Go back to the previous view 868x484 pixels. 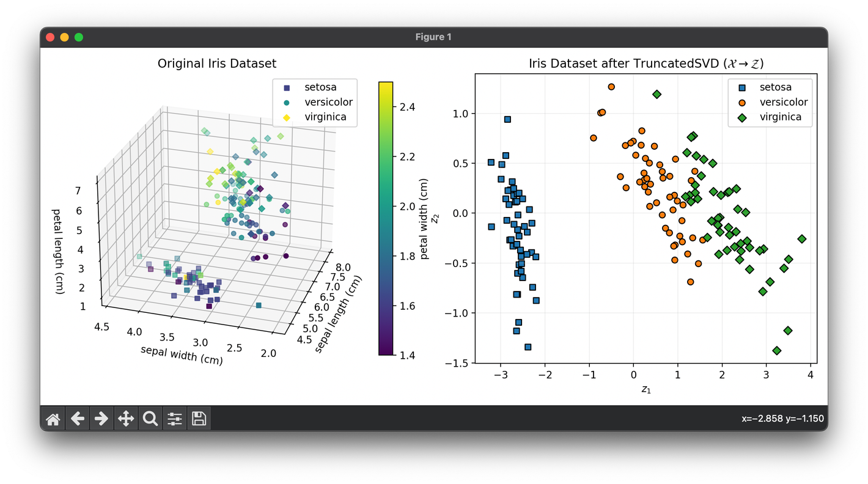(x=77, y=419)
